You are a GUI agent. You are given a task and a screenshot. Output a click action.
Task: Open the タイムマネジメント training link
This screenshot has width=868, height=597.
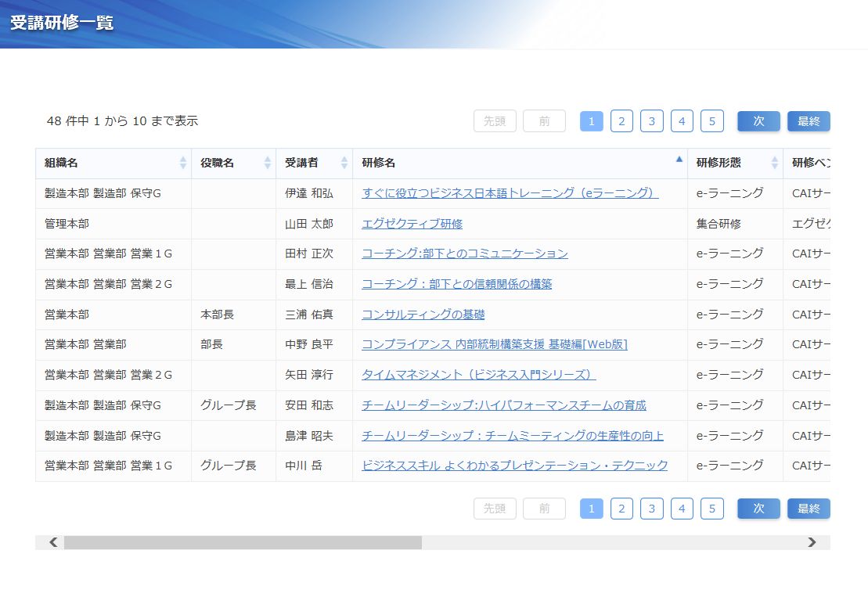click(478, 375)
